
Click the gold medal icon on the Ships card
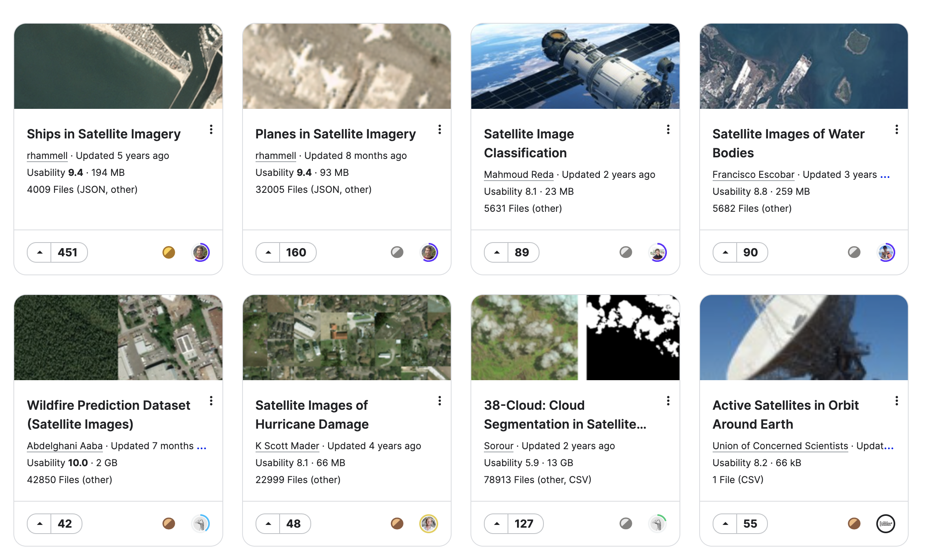click(169, 252)
